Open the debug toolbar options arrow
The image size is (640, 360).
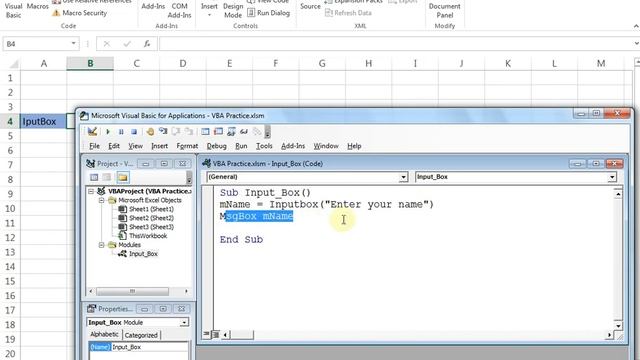[x=267, y=132]
